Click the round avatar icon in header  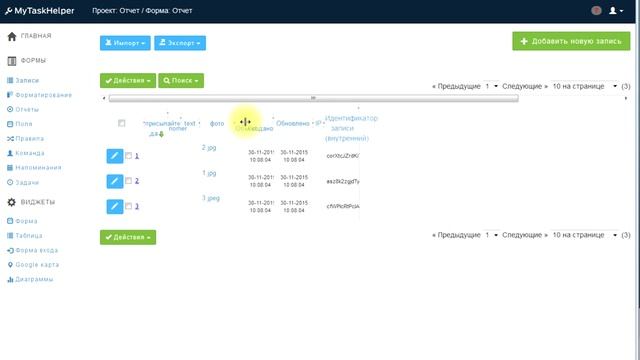pyautogui.click(x=596, y=11)
